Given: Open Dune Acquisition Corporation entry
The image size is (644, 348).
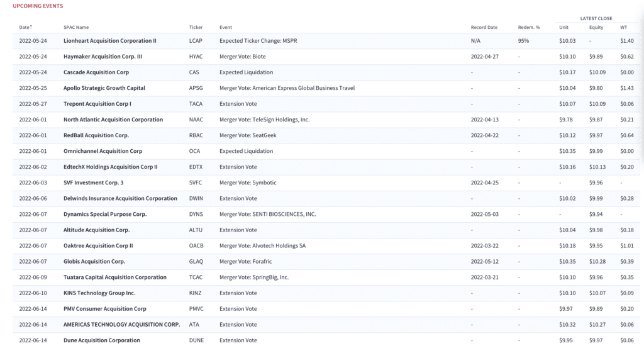Looking at the screenshot, I should [x=101, y=340].
